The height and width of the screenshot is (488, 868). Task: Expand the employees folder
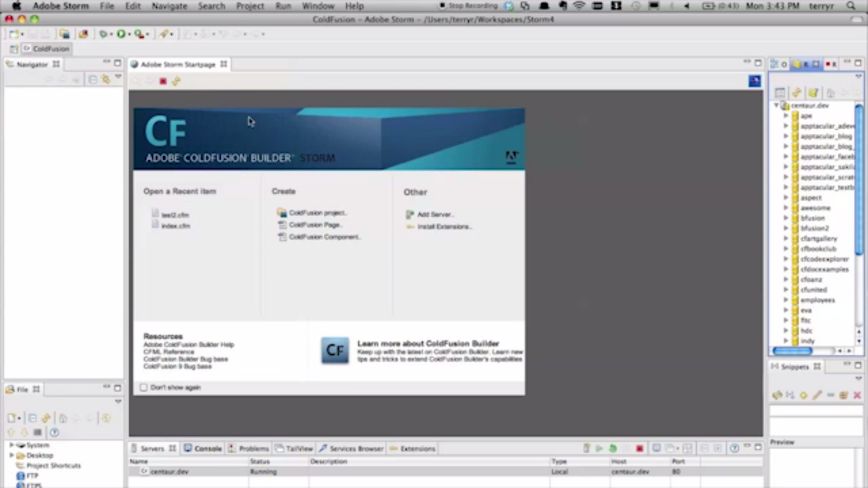786,300
